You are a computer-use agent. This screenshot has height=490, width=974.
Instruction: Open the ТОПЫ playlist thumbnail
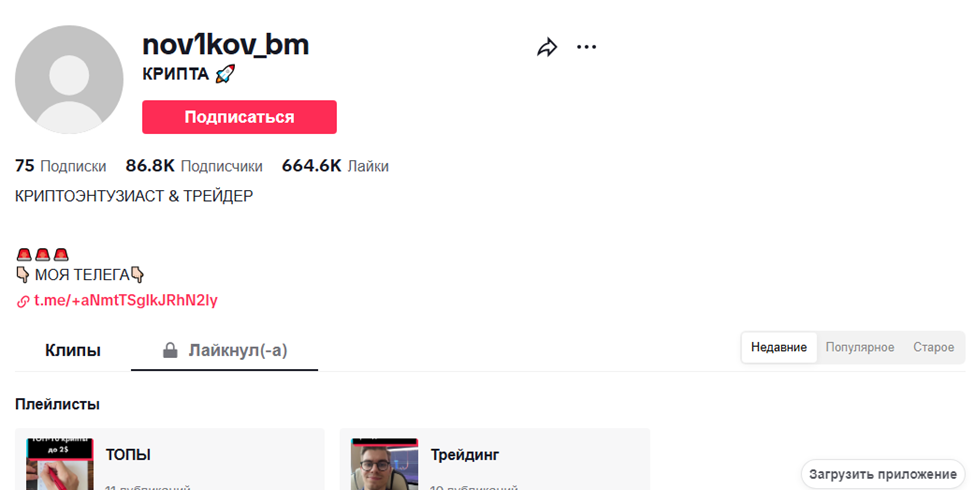click(60, 464)
